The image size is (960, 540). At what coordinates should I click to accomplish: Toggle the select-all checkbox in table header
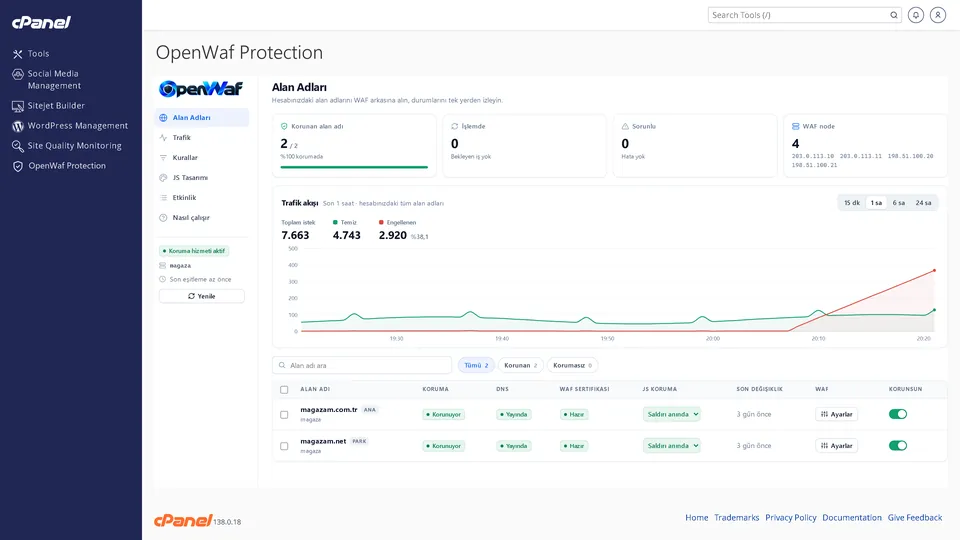coord(284,389)
